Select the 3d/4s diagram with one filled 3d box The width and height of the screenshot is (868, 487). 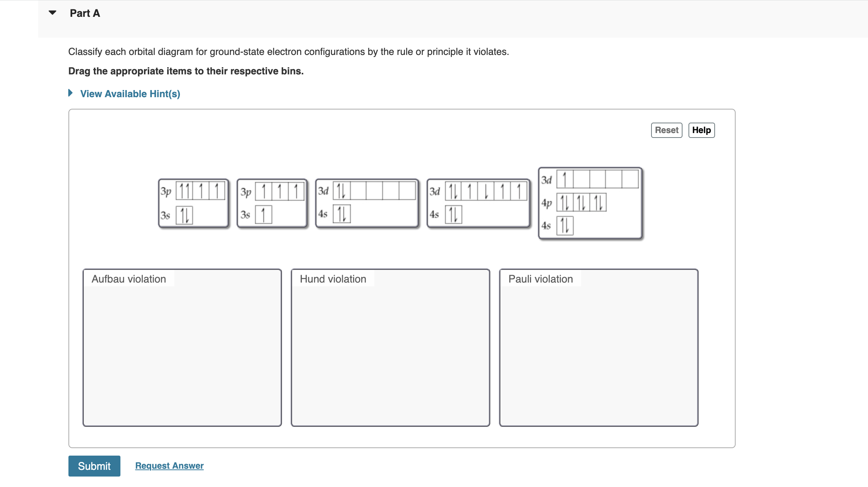[x=366, y=204]
